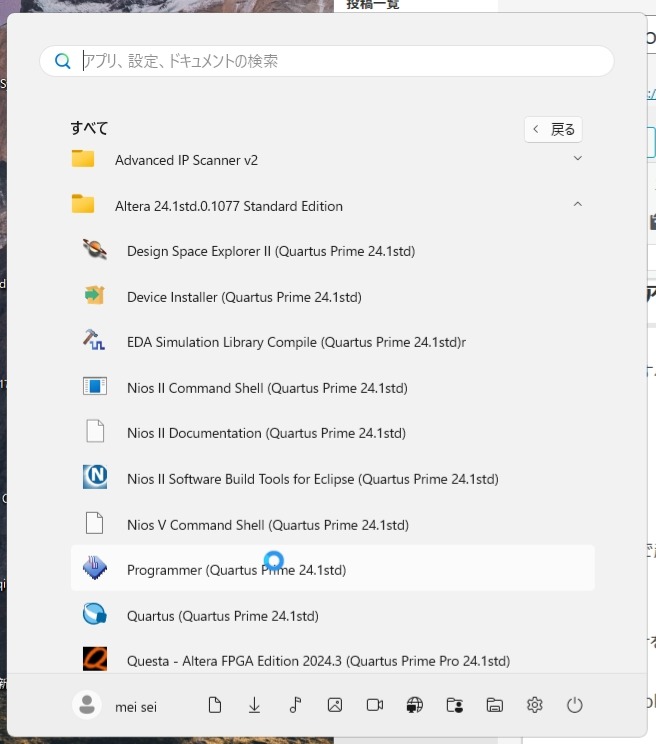Select Nios II Command Shell text
This screenshot has height=744, width=656.
tap(267, 388)
